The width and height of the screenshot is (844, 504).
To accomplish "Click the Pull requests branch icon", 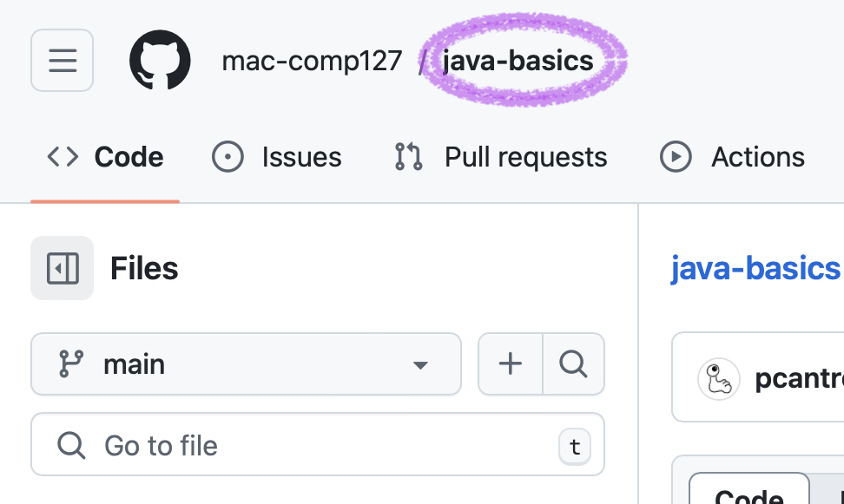I will (406, 157).
